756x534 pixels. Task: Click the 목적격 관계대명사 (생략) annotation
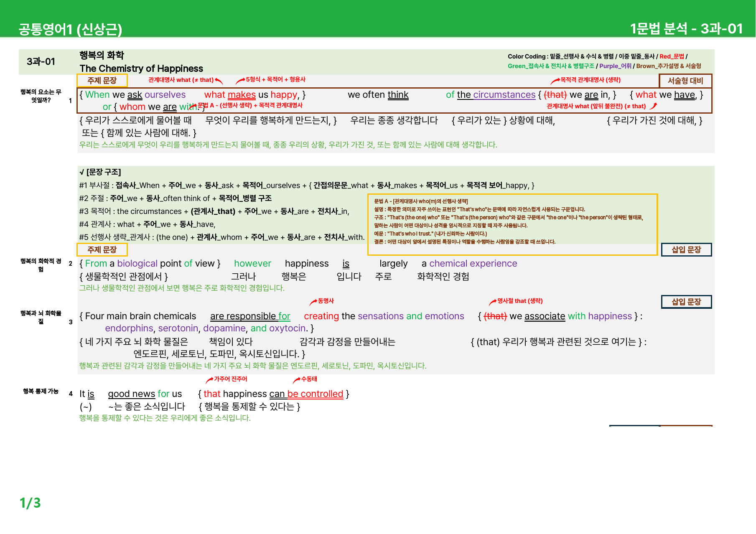point(590,80)
